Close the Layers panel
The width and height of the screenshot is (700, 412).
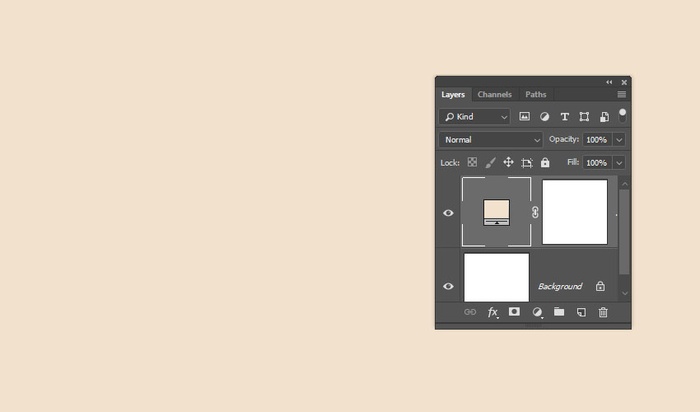pos(624,82)
